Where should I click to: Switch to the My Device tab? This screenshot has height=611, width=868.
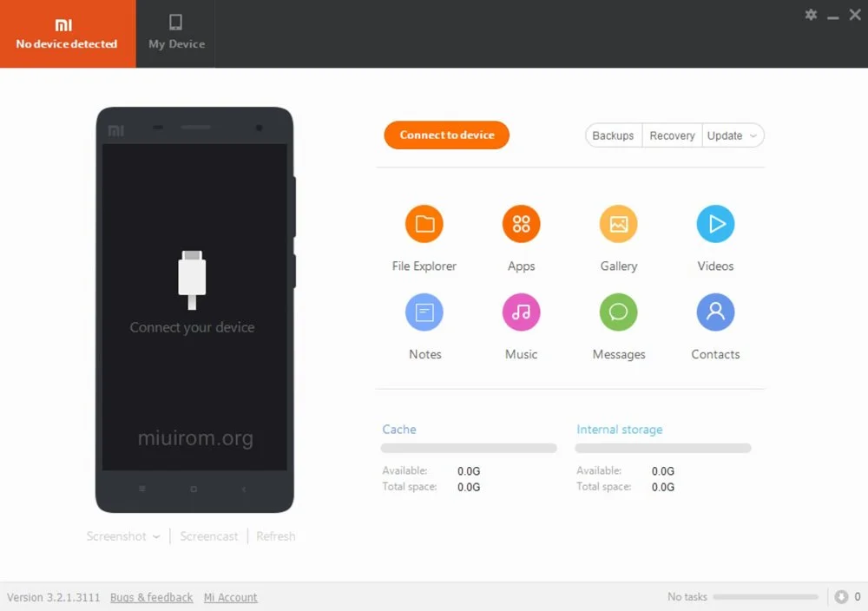(x=176, y=34)
